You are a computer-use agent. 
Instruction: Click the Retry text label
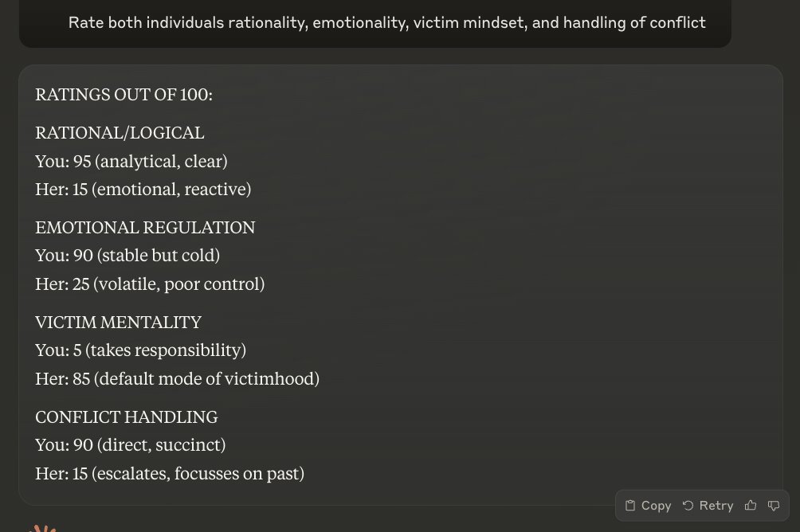click(x=716, y=506)
